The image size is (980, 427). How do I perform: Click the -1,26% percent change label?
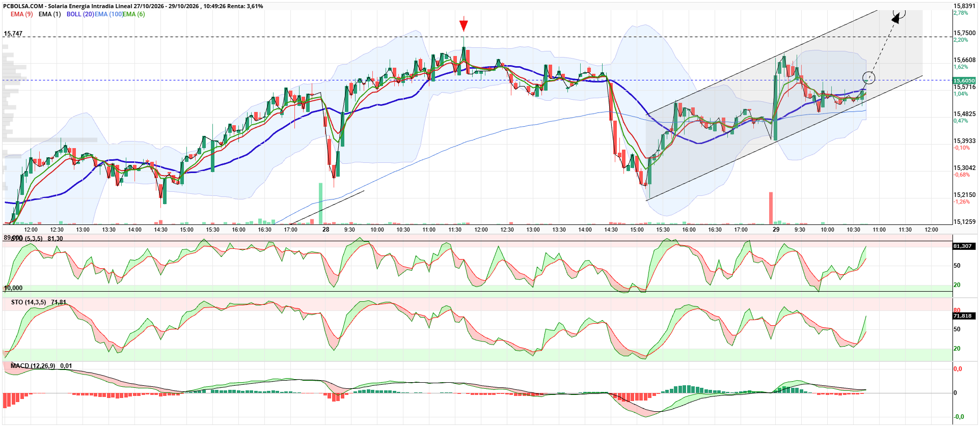pyautogui.click(x=962, y=202)
